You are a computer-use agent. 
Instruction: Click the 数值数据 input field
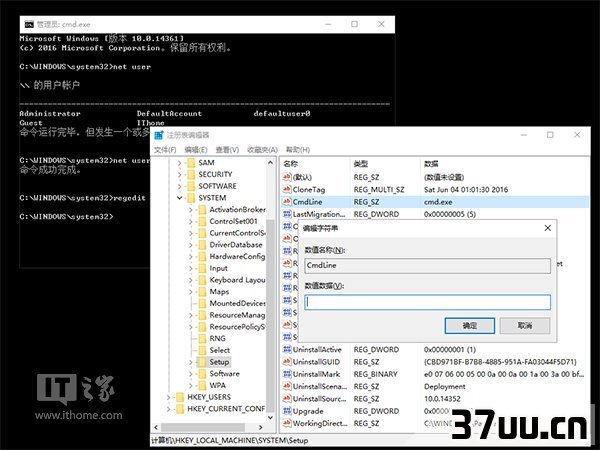tap(427, 302)
